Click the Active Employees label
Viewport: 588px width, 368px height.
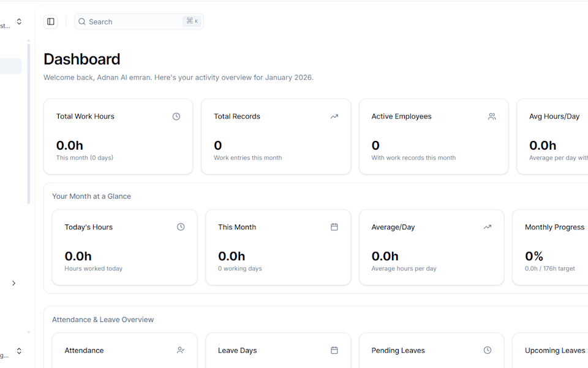[402, 117]
